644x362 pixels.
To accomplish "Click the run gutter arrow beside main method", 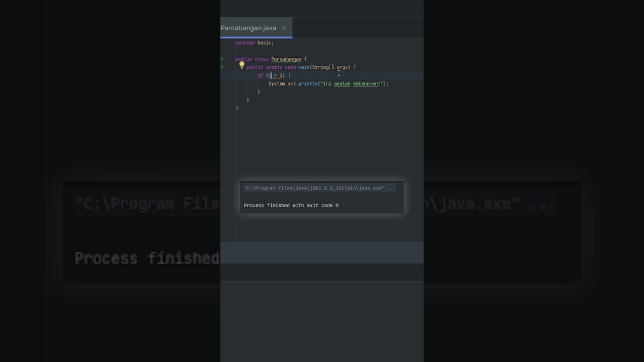I will pyautogui.click(x=222, y=67).
